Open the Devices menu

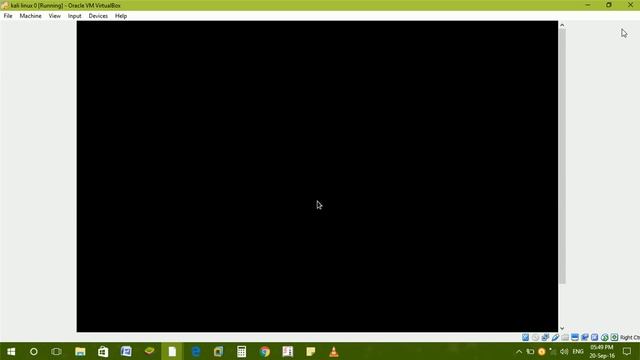(98, 16)
